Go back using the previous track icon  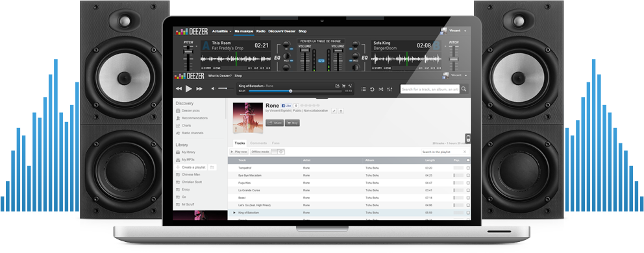click(x=179, y=89)
